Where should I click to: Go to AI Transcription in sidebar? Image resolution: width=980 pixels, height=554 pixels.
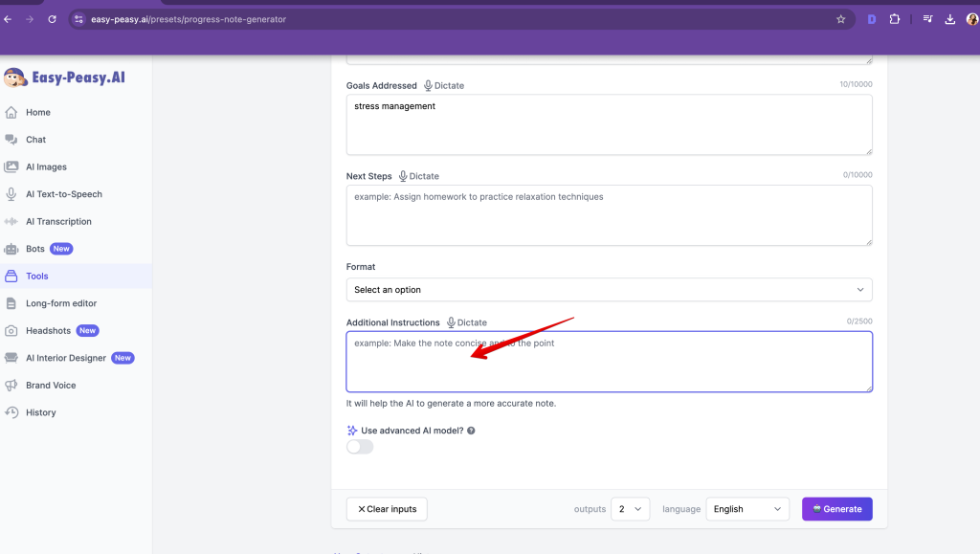[x=58, y=221]
